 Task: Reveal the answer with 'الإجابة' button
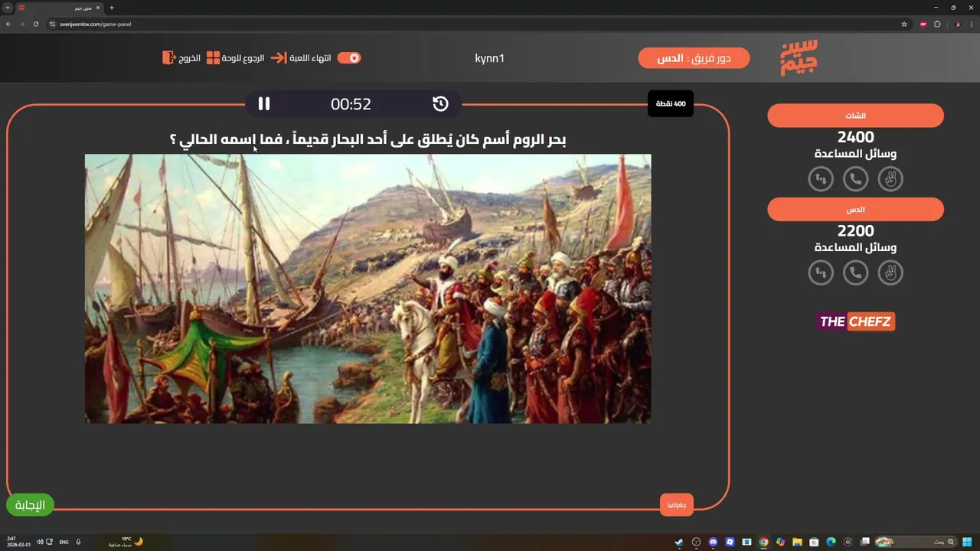point(31,504)
